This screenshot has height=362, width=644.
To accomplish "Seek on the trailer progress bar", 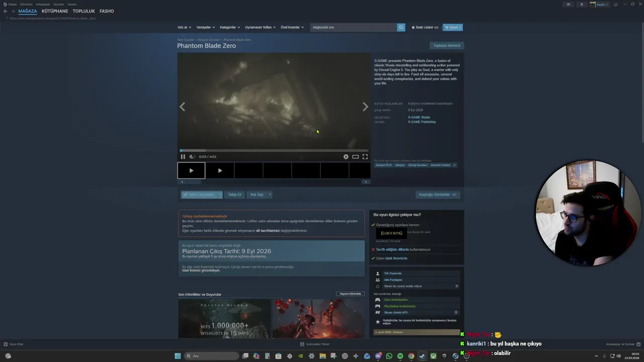I will [274, 150].
